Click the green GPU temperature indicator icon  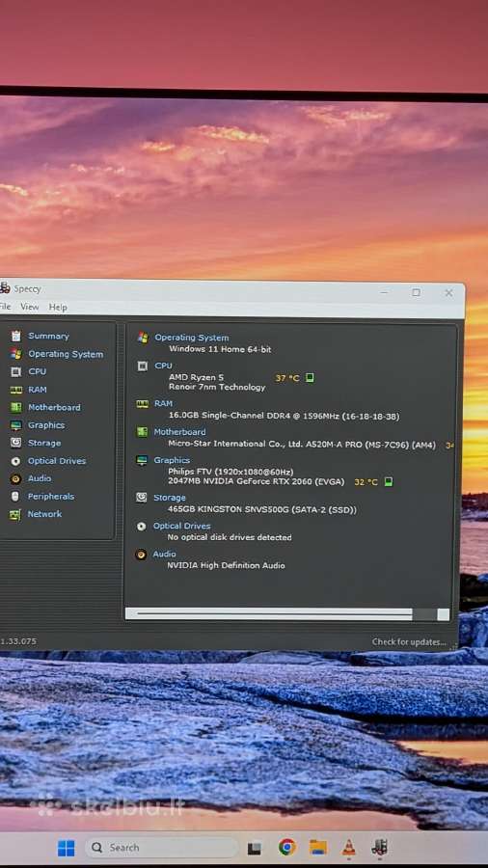[x=389, y=481]
